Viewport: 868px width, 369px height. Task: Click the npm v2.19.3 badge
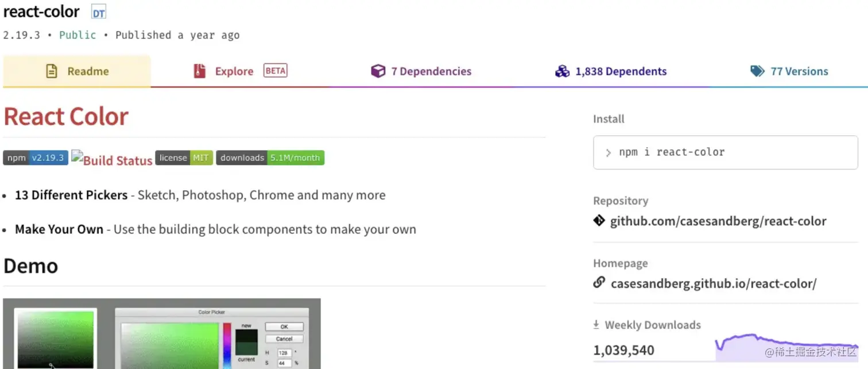pyautogui.click(x=36, y=157)
